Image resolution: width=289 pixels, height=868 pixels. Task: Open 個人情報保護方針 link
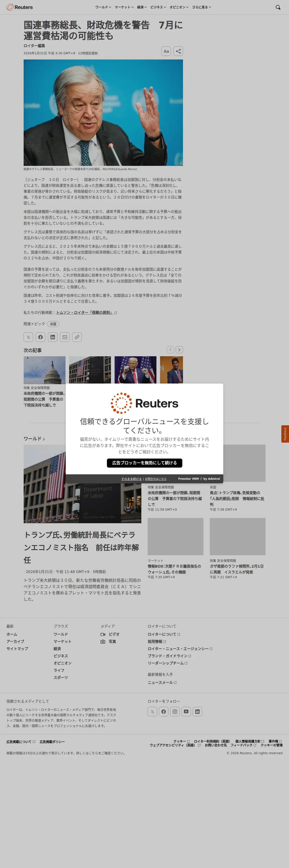tap(250, 741)
